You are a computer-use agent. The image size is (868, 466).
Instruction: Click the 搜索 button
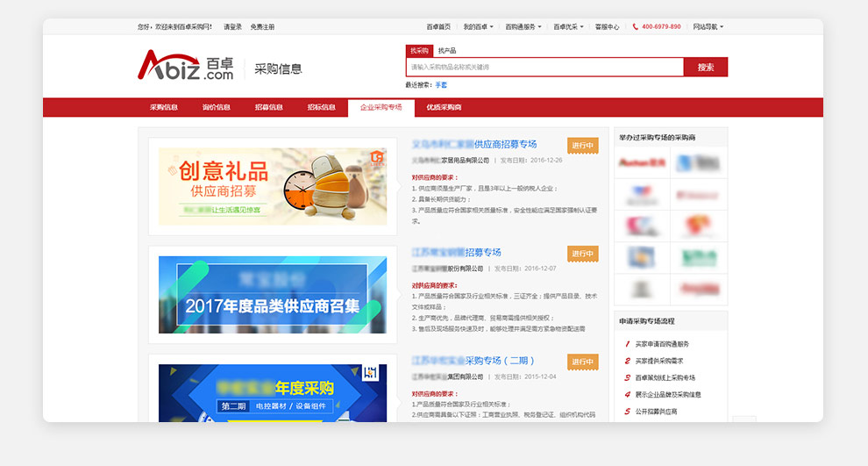705,67
